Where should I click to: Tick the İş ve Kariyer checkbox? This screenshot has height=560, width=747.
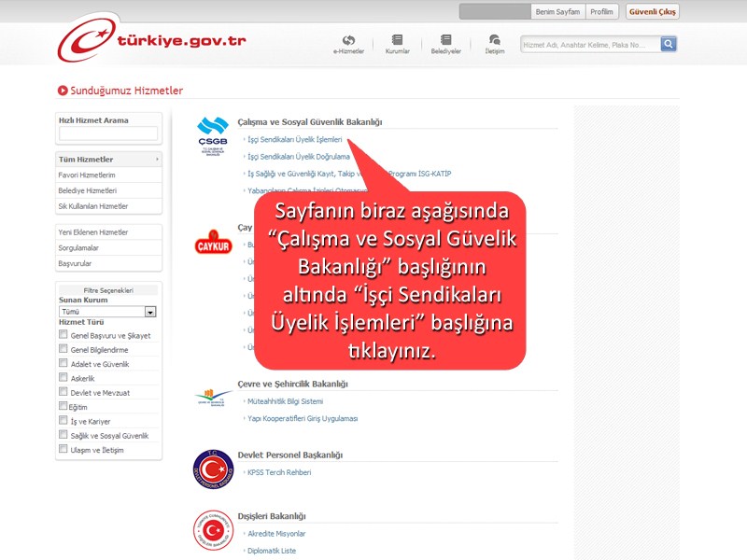pyautogui.click(x=63, y=421)
